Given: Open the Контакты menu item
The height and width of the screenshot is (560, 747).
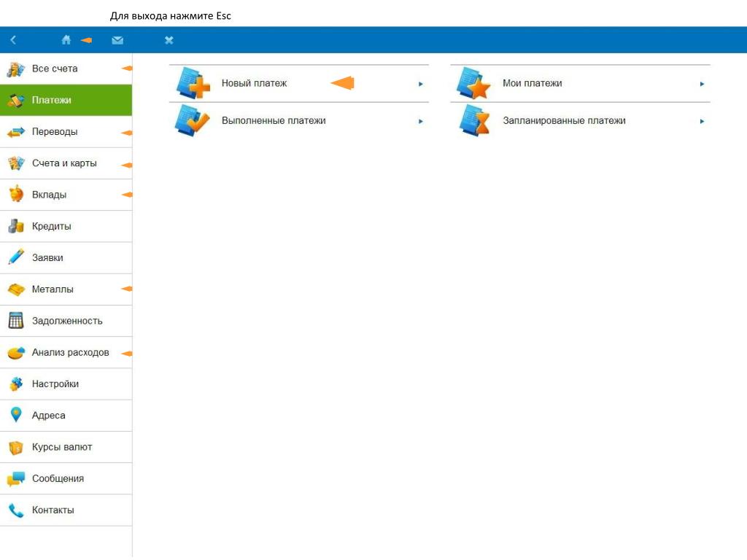Looking at the screenshot, I should click(66, 510).
